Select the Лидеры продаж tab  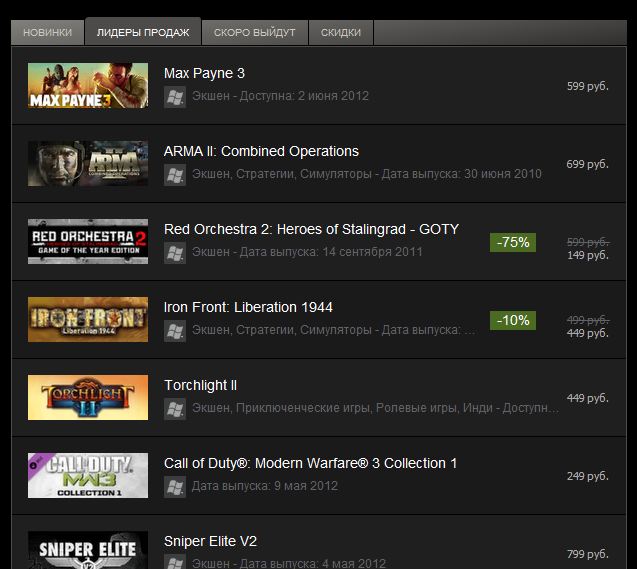point(143,32)
